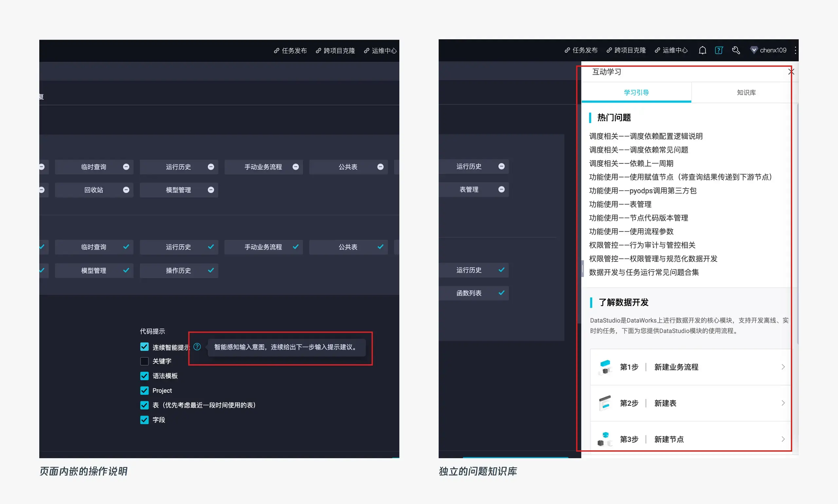Uncheck 表（优先考虑最近一段时间使用的表）checkbox

[144, 405]
